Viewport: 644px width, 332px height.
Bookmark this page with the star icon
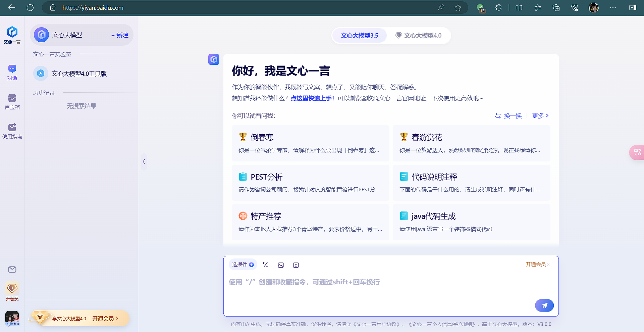(x=458, y=8)
